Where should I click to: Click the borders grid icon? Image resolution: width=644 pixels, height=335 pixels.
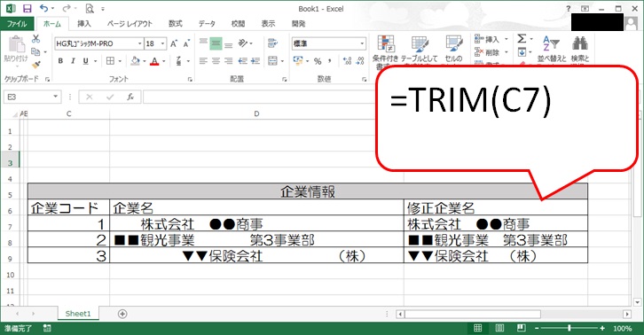point(110,61)
